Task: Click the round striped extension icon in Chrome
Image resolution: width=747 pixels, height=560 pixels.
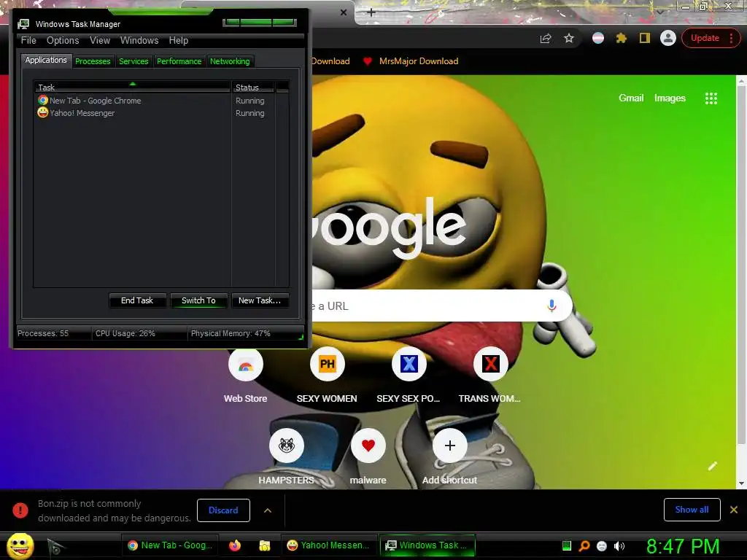Action: tap(598, 38)
